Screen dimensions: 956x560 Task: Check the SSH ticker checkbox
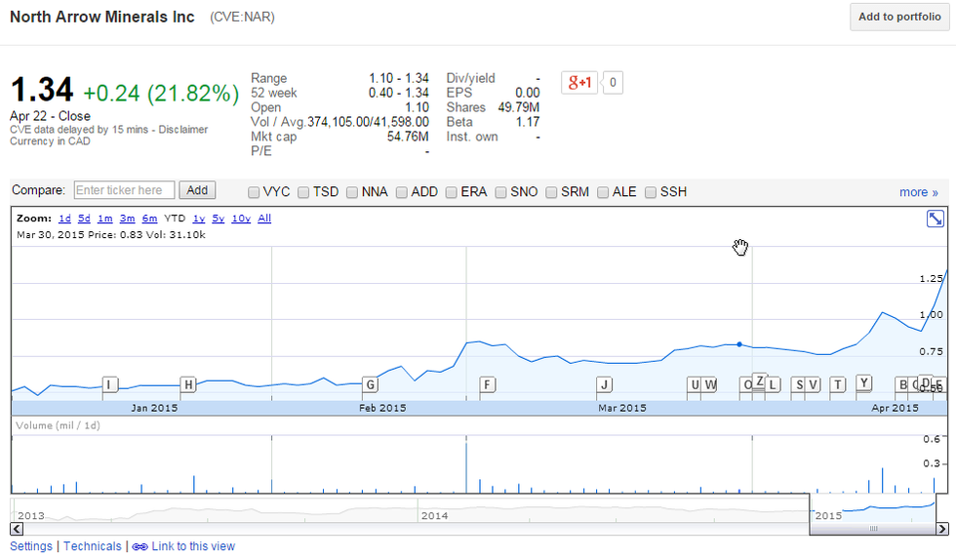652,192
